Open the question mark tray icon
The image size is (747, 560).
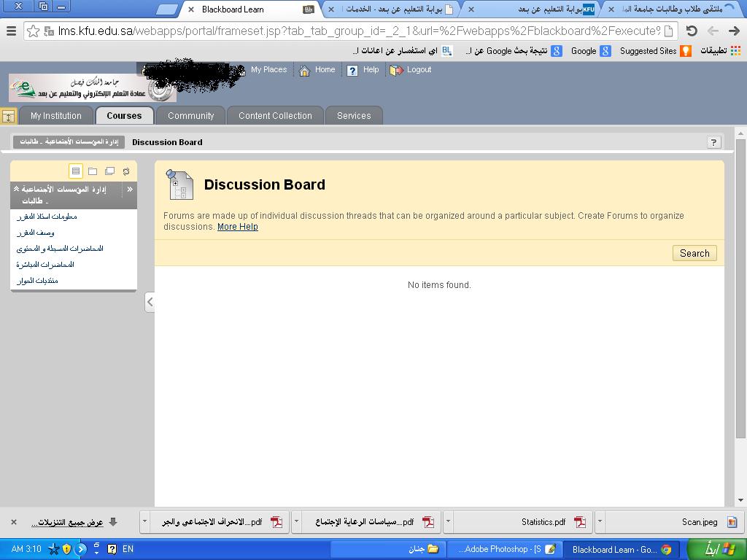click(x=112, y=549)
